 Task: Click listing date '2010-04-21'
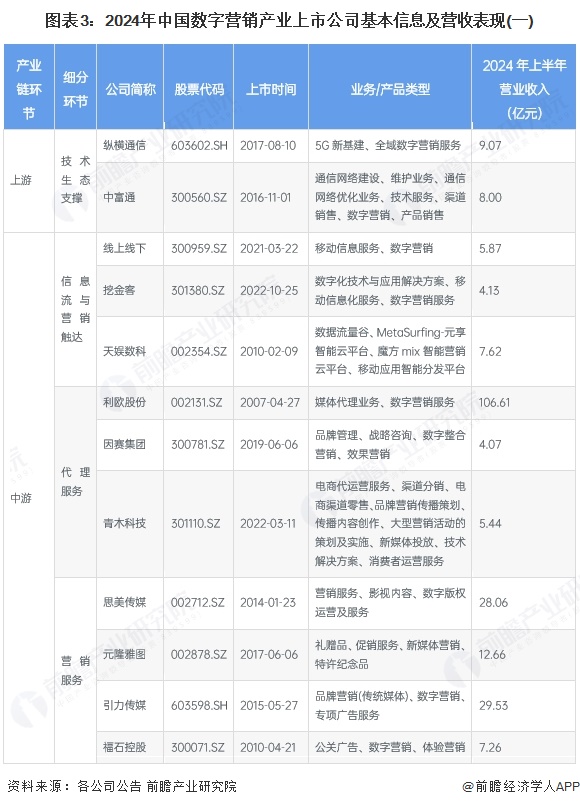click(268, 747)
